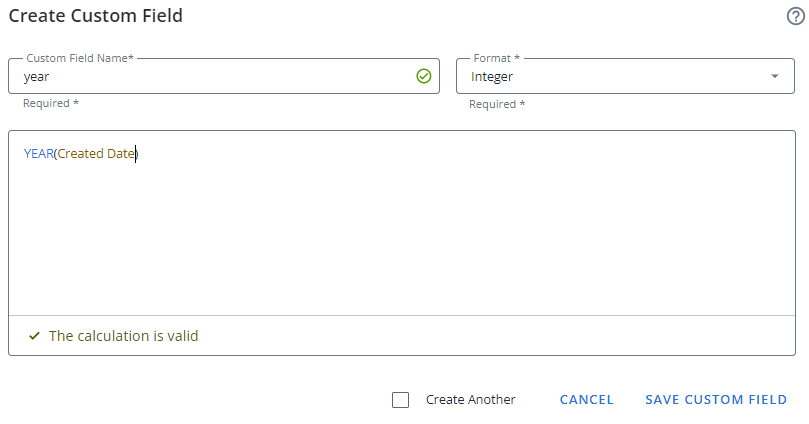Click the Create Custom Field dialog title
Screen dimensions: 809x424
96,17
